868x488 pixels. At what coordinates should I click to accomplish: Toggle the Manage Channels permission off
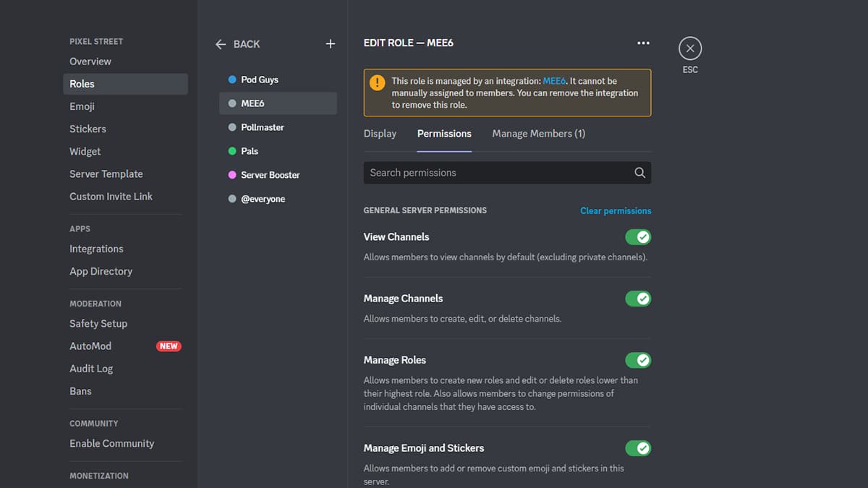coord(638,299)
